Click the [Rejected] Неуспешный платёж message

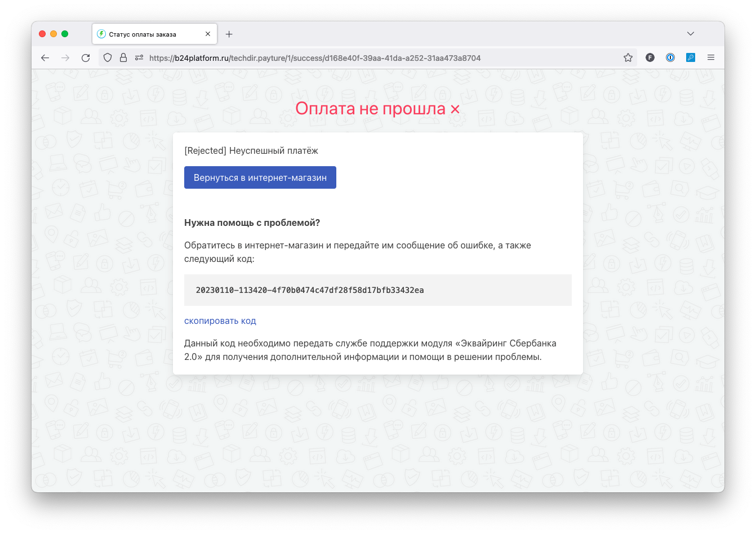(x=251, y=150)
